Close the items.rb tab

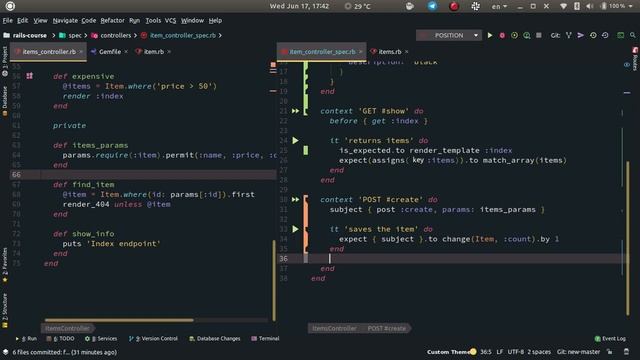407,52
